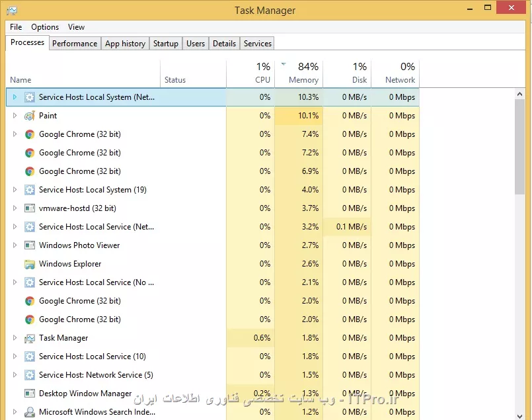Expand the Paint process group
Image resolution: width=532 pixels, height=420 pixels.
point(15,116)
